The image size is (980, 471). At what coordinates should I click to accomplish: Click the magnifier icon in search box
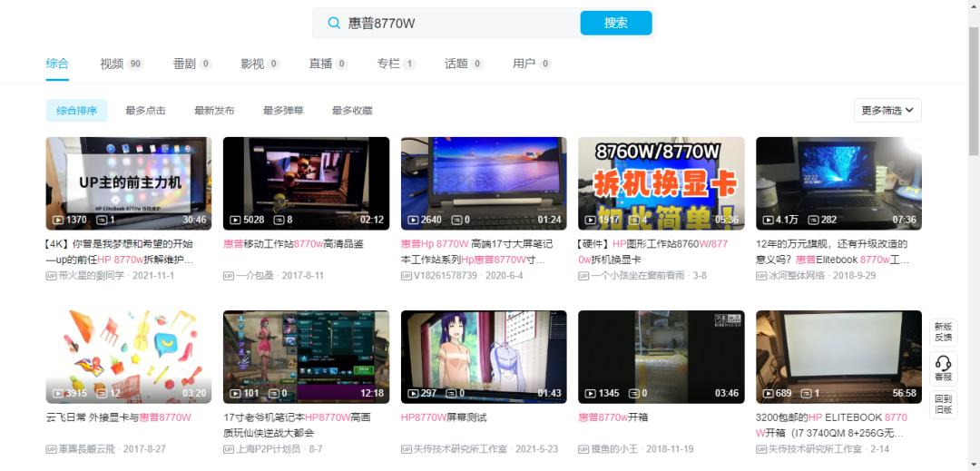click(x=334, y=23)
